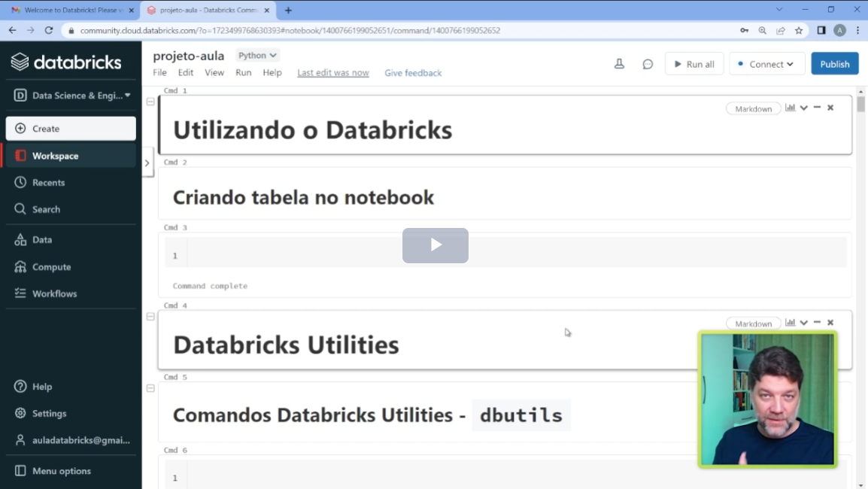Viewport: 868px width, 489px height.
Task: Open a new browser tab
Action: pyautogui.click(x=288, y=11)
